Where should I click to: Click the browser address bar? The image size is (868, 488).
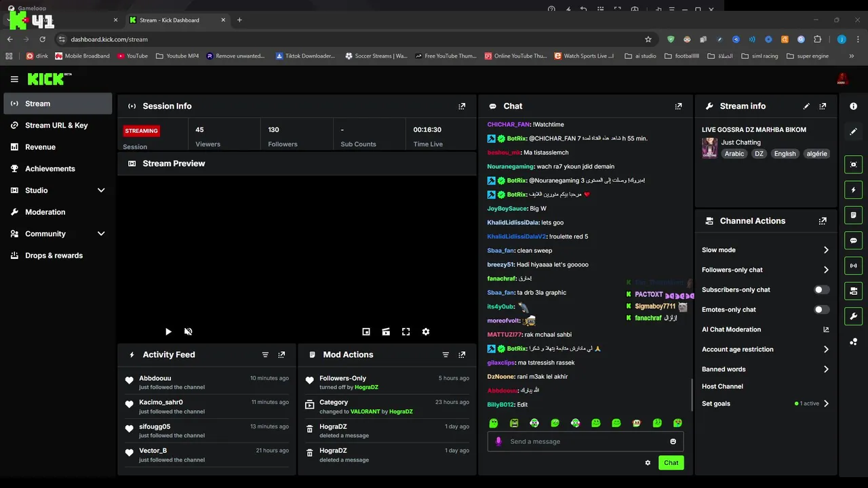[353, 39]
